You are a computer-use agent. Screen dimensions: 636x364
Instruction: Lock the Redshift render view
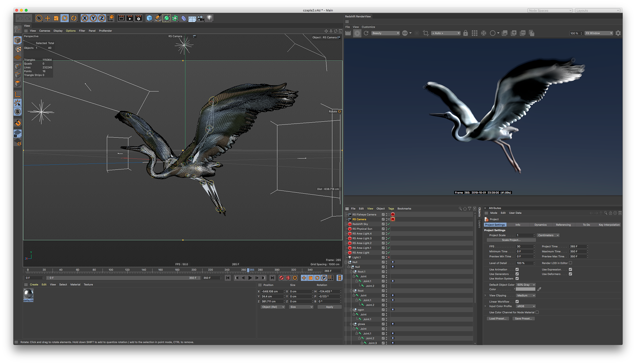(x=465, y=33)
